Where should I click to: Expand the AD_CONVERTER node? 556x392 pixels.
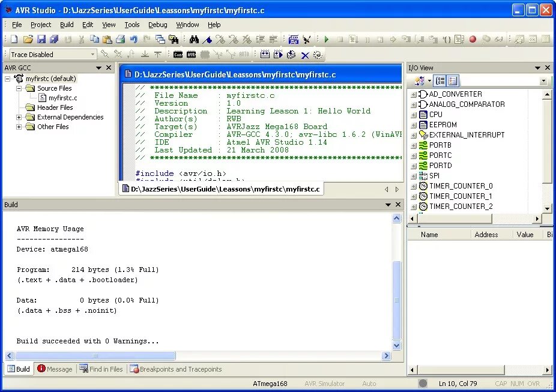414,95
